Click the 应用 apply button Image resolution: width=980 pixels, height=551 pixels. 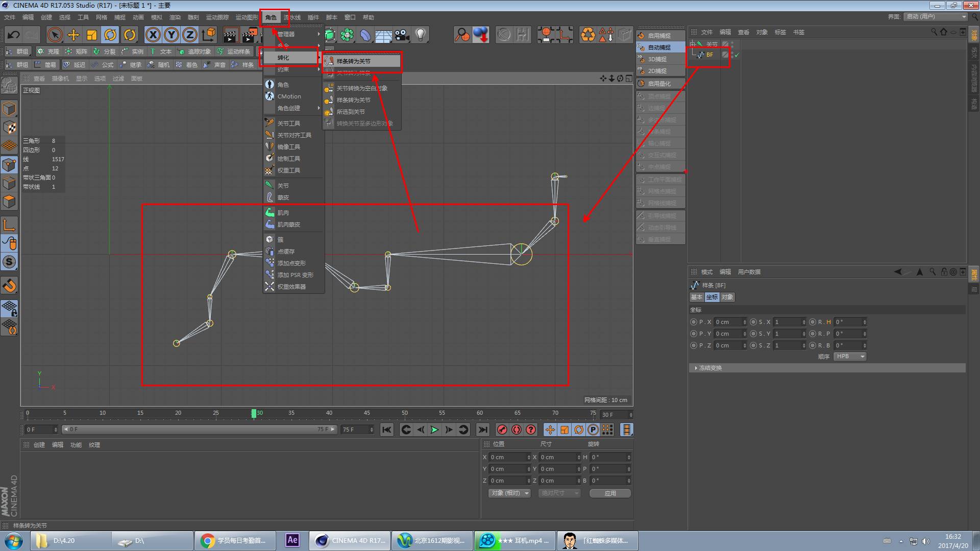coord(610,493)
